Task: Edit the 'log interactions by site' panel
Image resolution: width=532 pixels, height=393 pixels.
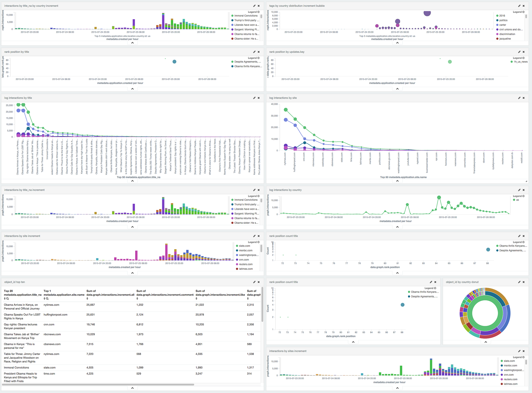Action: pyautogui.click(x=519, y=98)
